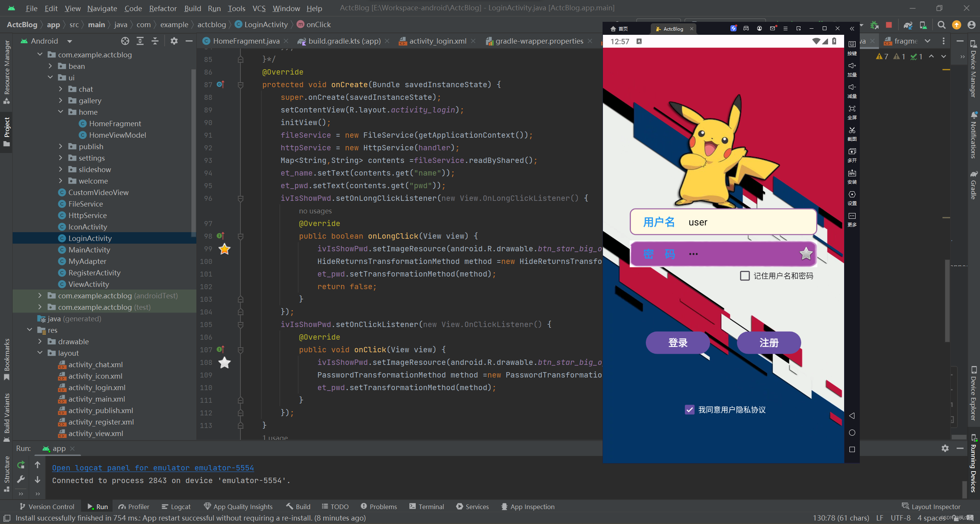Click the orange IDE update arrow icon
This screenshot has width=980, height=524.
(x=957, y=25)
